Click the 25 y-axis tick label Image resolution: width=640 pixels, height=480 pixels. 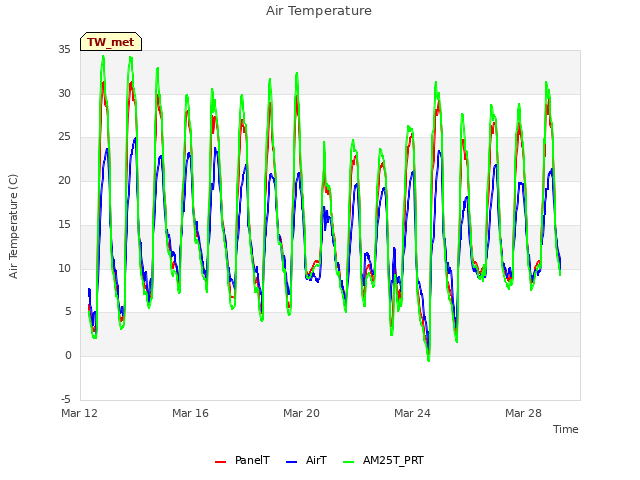click(64, 137)
